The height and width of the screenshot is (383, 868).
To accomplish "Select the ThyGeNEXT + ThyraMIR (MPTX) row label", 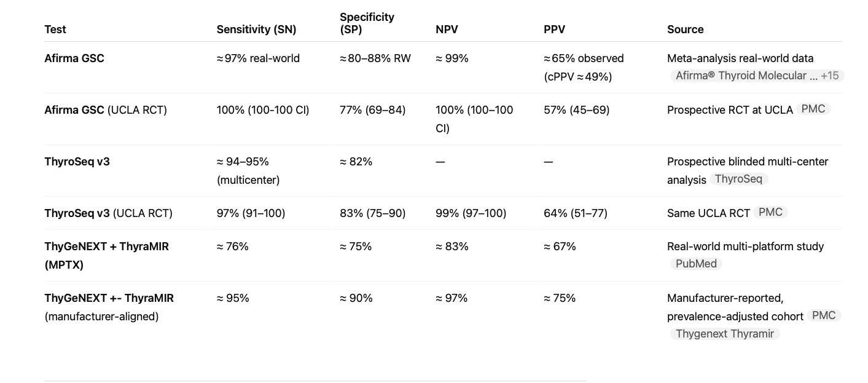I will [106, 255].
